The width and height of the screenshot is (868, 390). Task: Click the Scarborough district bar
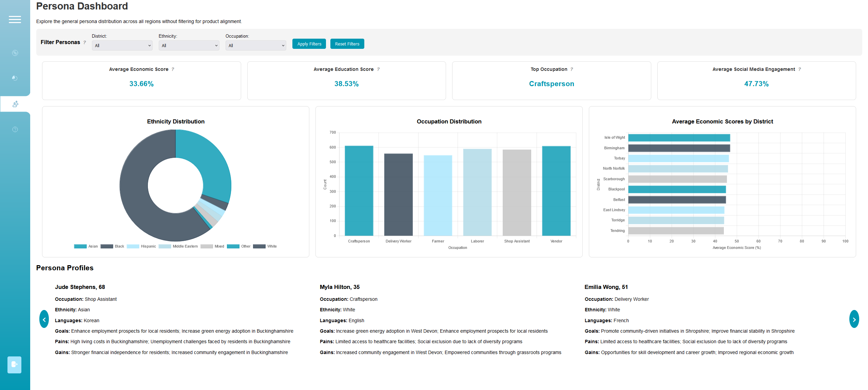tap(677, 179)
